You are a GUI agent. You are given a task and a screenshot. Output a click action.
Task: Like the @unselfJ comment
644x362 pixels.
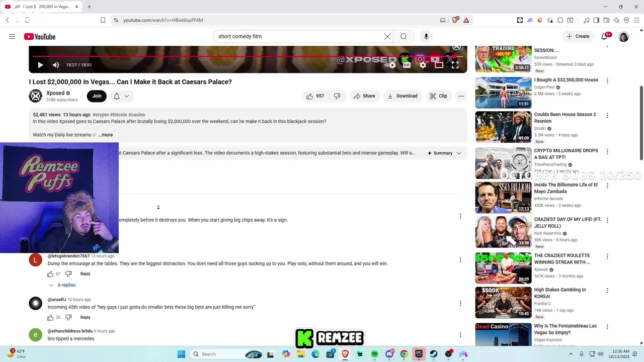[x=50, y=317]
